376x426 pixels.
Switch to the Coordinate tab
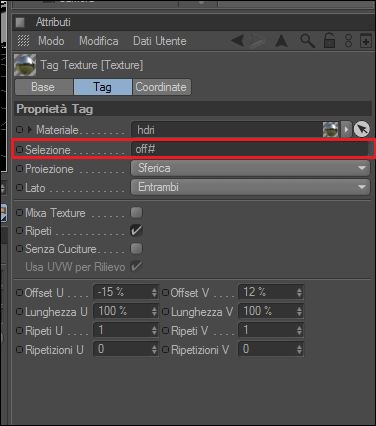[162, 87]
